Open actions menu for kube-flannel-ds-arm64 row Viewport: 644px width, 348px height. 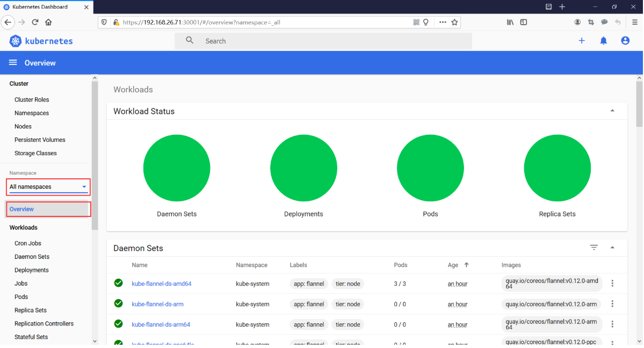[x=612, y=324]
